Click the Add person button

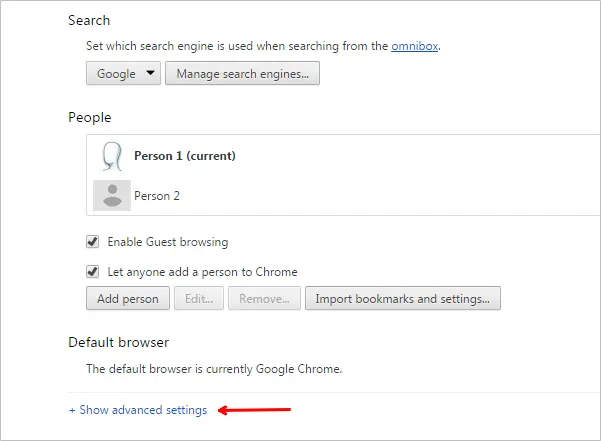click(x=128, y=298)
